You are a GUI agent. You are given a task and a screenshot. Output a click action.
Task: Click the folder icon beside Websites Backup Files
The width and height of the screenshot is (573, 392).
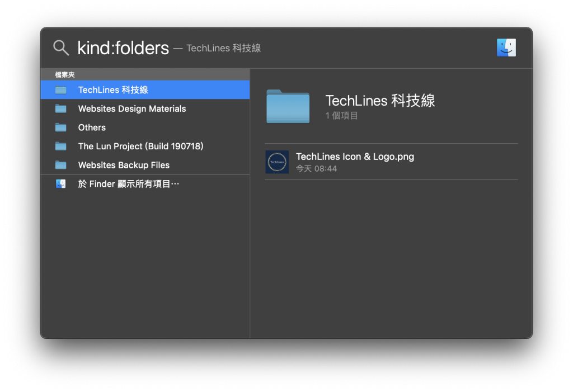[x=60, y=165]
